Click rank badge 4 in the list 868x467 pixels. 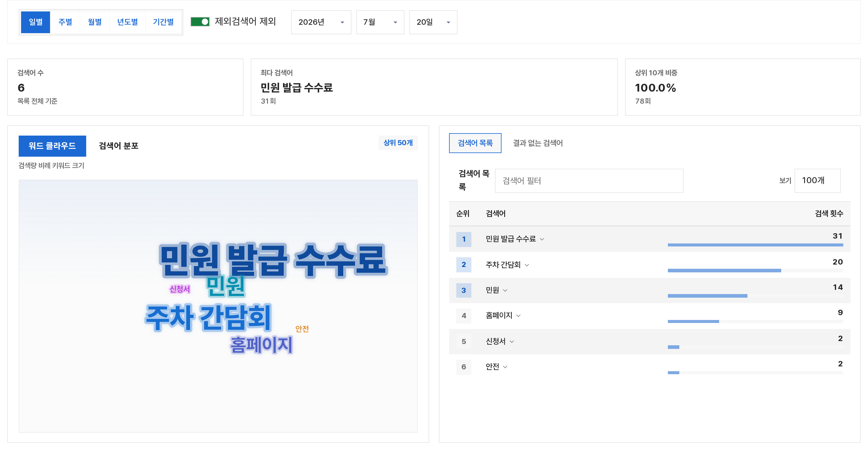pos(464,316)
